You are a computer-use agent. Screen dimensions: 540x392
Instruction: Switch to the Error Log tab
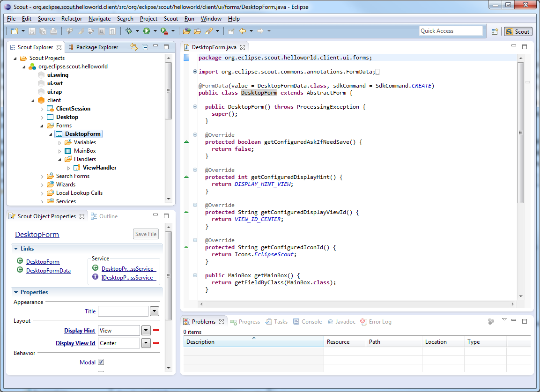point(376,321)
